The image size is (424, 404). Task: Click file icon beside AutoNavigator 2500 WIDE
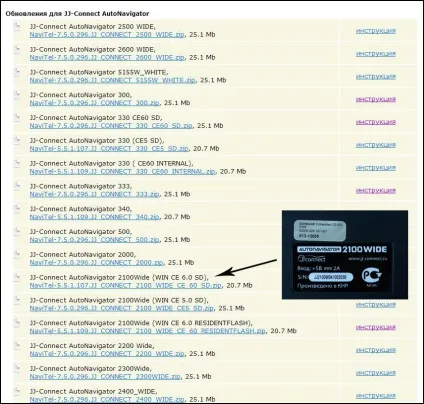tap(16, 27)
